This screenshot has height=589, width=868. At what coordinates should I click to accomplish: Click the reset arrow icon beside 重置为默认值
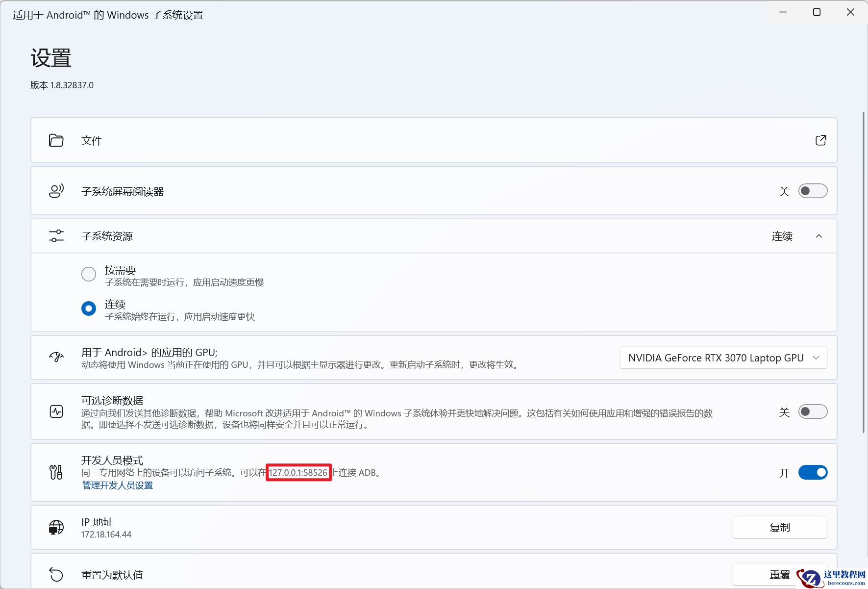56,574
